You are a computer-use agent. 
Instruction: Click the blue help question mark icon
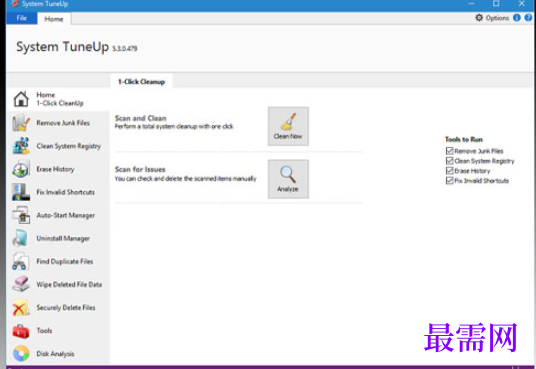pyautogui.click(x=528, y=17)
